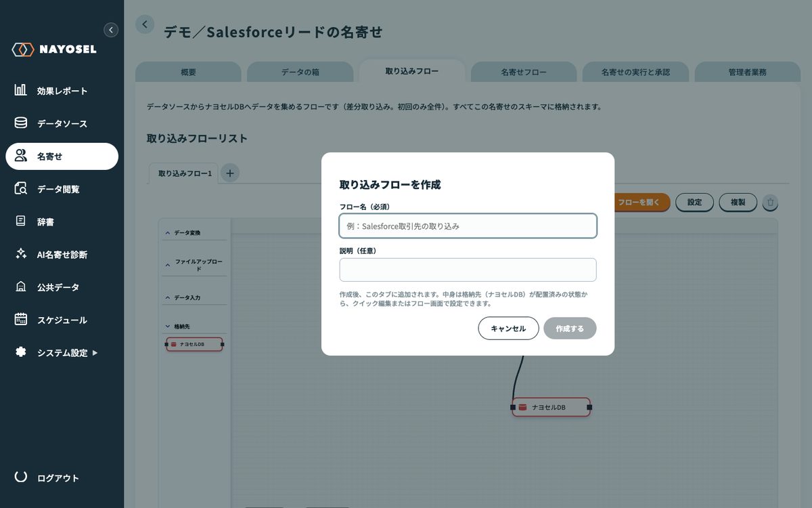
Task: Go back using the page header arrow
Action: 145,24
